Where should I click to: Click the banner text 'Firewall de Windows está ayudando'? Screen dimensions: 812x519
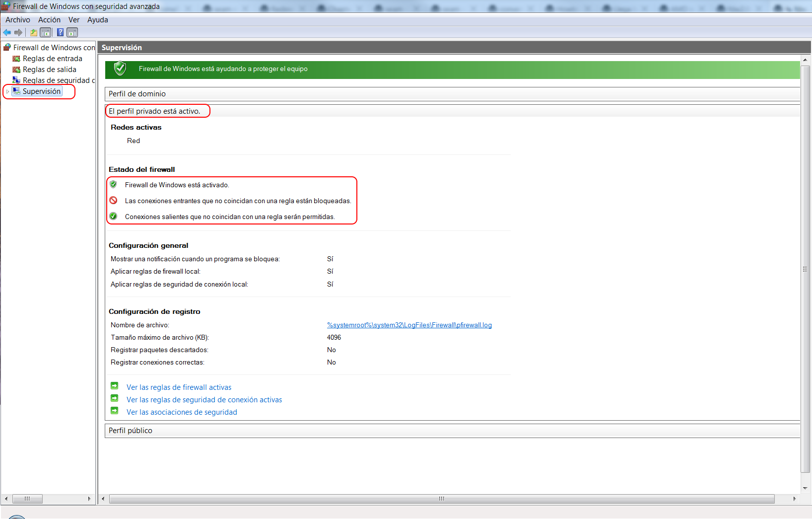pos(223,69)
